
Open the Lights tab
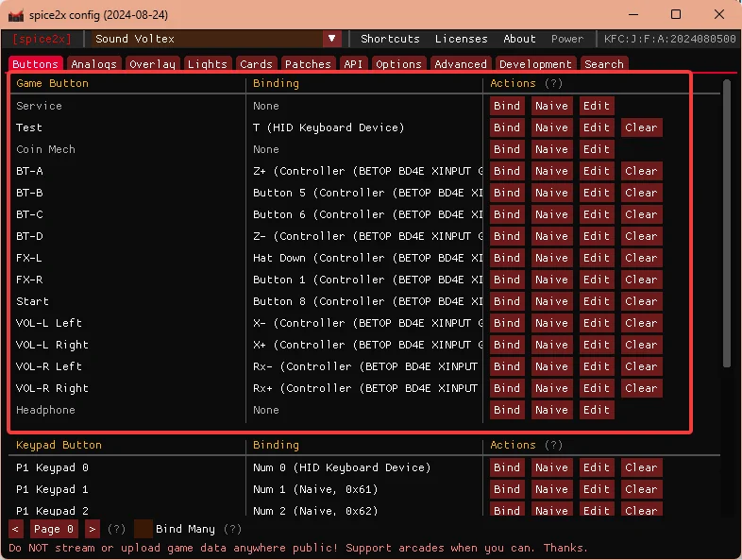pyautogui.click(x=208, y=64)
